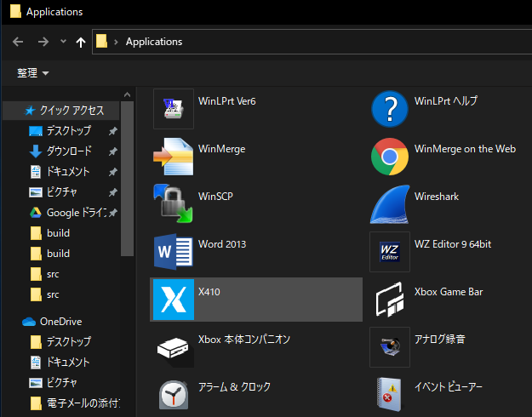Click the sidebar vertical scrollbar thumb

[127, 179]
